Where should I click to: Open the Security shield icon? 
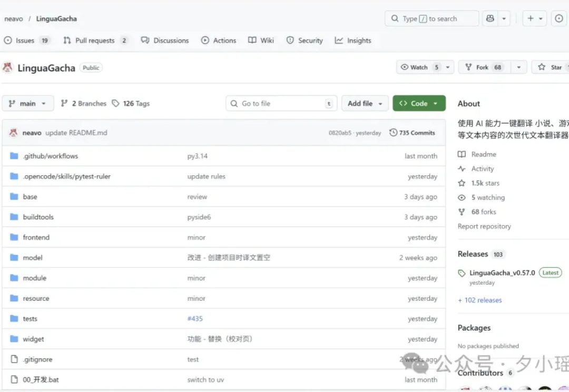[290, 40]
